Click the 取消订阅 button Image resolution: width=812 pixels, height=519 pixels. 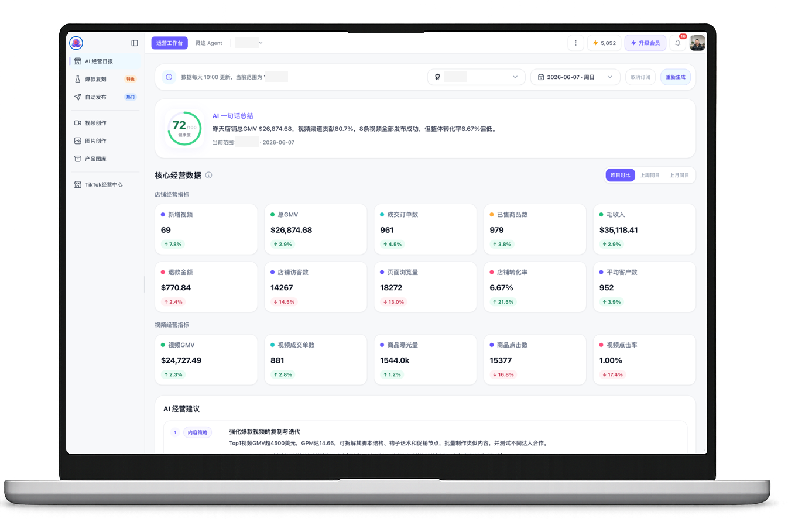point(640,77)
